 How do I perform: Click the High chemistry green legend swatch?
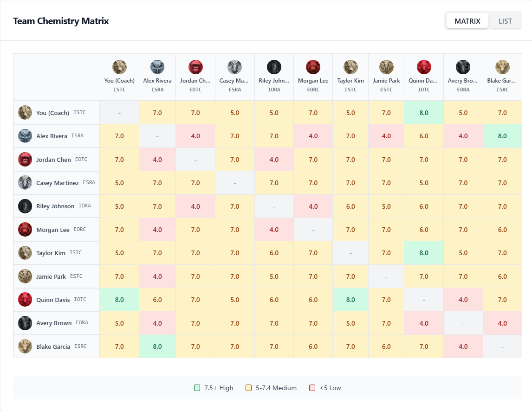(197, 388)
